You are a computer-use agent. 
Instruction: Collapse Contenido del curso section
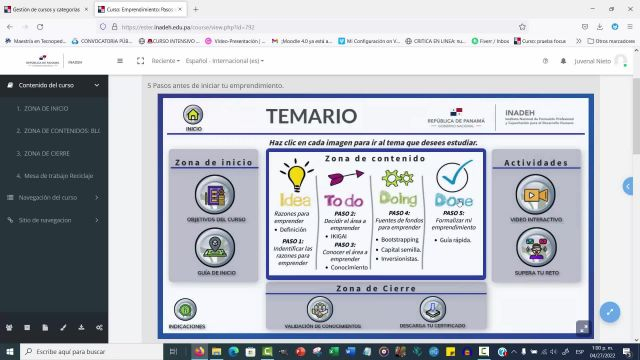[54, 85]
